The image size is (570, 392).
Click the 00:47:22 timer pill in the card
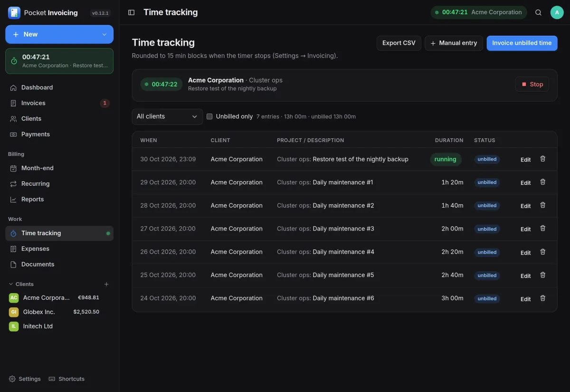(x=161, y=84)
